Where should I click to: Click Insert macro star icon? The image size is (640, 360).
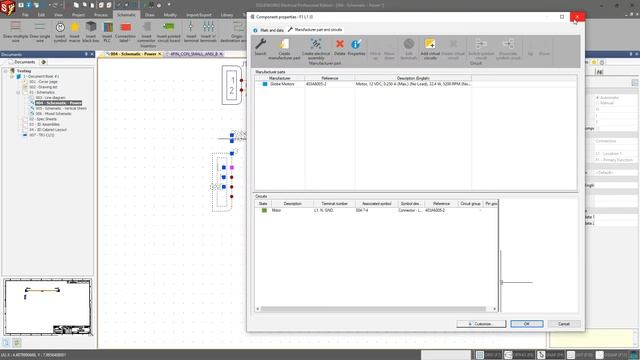click(74, 27)
